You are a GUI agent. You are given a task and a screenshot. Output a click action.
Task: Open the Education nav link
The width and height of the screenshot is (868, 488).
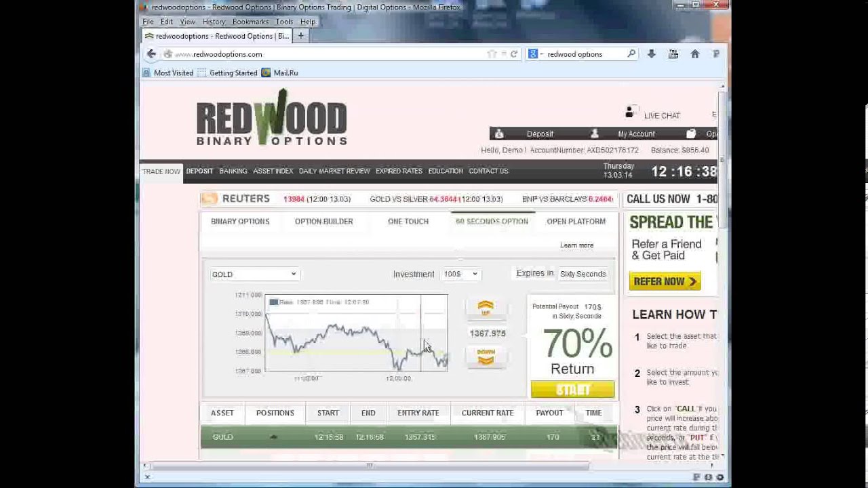446,171
